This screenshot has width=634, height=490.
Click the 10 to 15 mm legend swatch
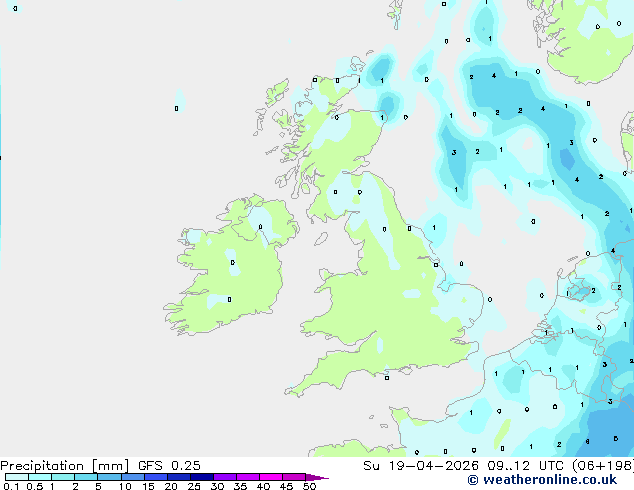click(x=133, y=477)
